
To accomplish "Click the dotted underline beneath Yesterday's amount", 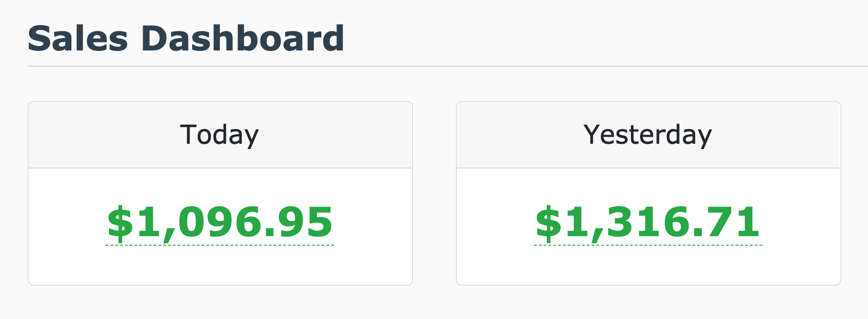I will click(648, 245).
